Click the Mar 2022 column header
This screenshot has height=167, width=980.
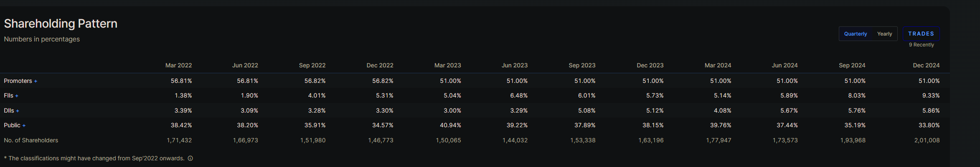click(x=178, y=65)
